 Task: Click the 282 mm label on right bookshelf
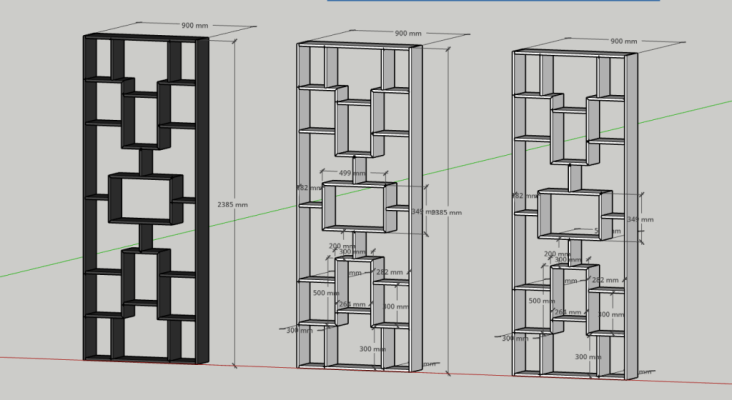pos(605,281)
